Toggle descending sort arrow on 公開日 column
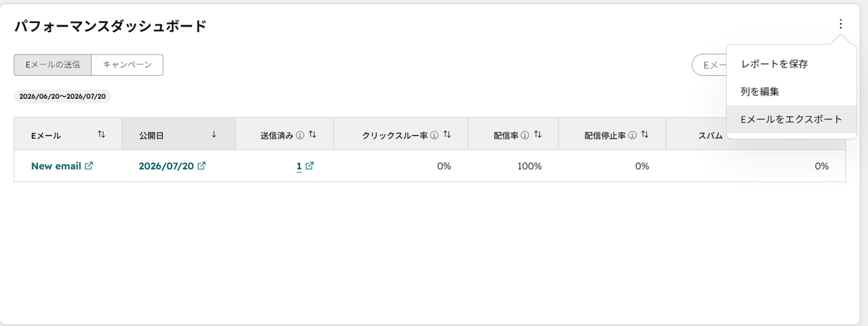 [x=214, y=135]
